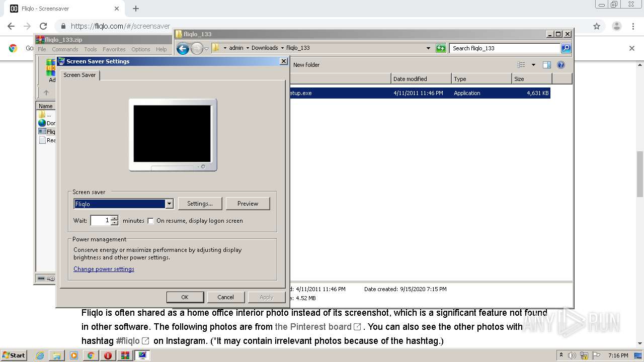Viewport: 644px width, 362px height.
Task: Enable On resume, display logon screen checkbox
Action: (x=150, y=221)
